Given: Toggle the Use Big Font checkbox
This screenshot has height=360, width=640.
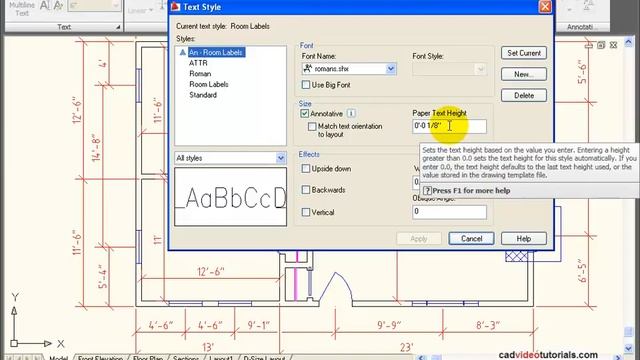Looking at the screenshot, I should pos(306,85).
